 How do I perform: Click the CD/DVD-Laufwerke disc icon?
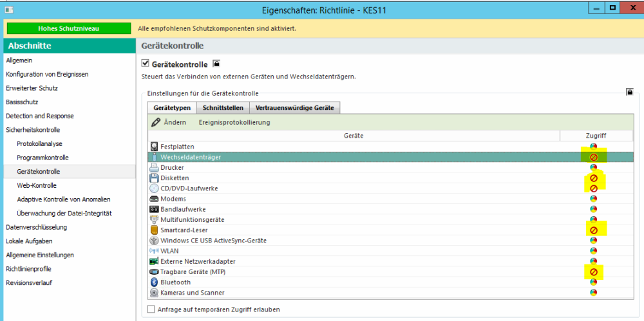[x=154, y=188]
